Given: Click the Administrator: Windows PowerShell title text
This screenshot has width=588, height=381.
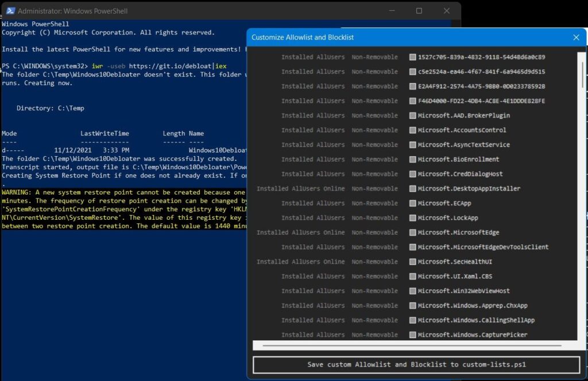Looking at the screenshot, I should click(x=73, y=11).
